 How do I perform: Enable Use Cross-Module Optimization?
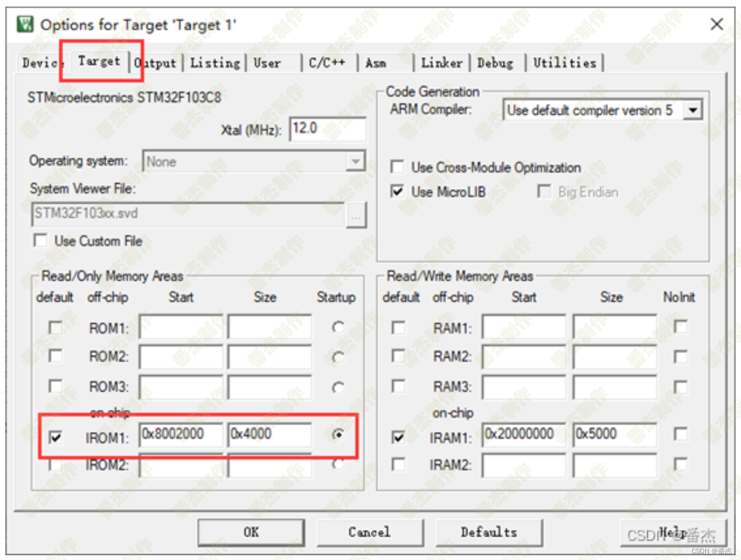[x=397, y=167]
